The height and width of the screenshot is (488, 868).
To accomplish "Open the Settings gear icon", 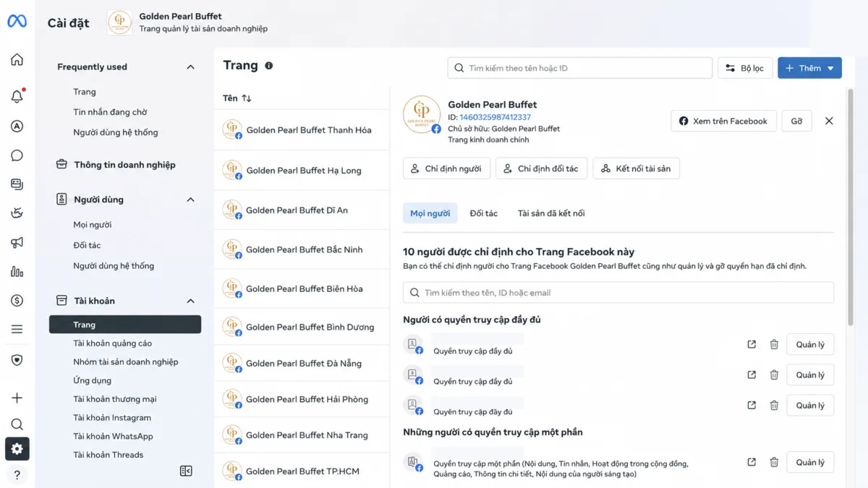I will tap(17, 449).
